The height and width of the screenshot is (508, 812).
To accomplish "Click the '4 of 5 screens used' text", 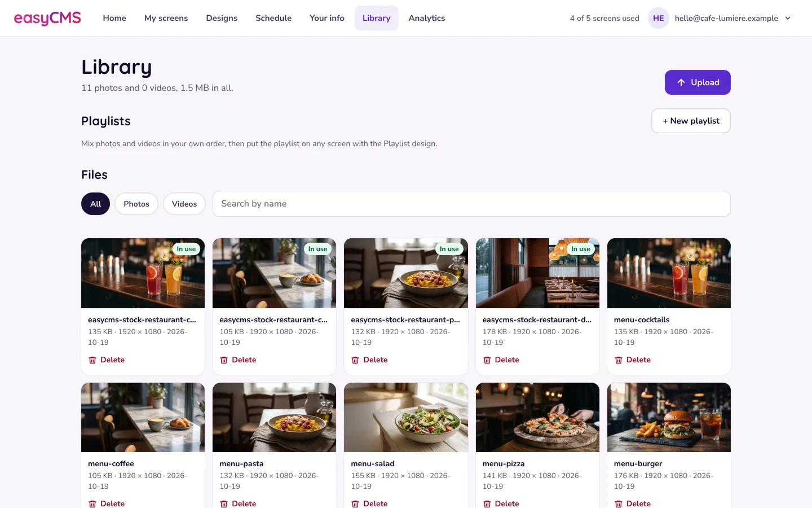I will pos(604,18).
